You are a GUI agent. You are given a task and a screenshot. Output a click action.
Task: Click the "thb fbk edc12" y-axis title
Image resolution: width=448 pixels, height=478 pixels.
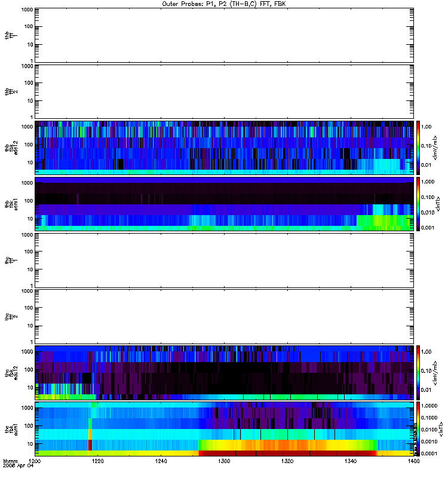point(11,148)
